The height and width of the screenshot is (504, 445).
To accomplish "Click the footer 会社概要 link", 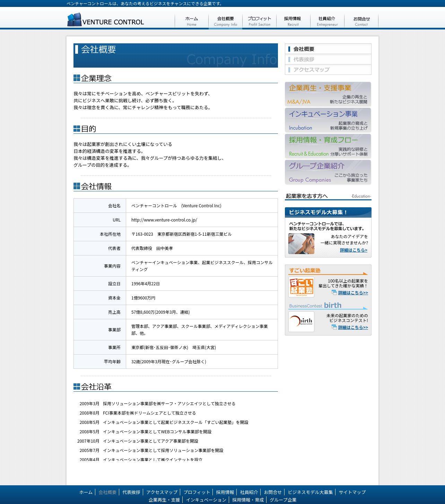I will [107, 492].
